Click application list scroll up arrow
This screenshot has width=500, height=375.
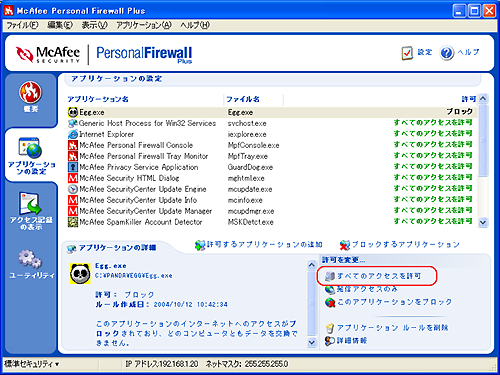tap(483, 99)
